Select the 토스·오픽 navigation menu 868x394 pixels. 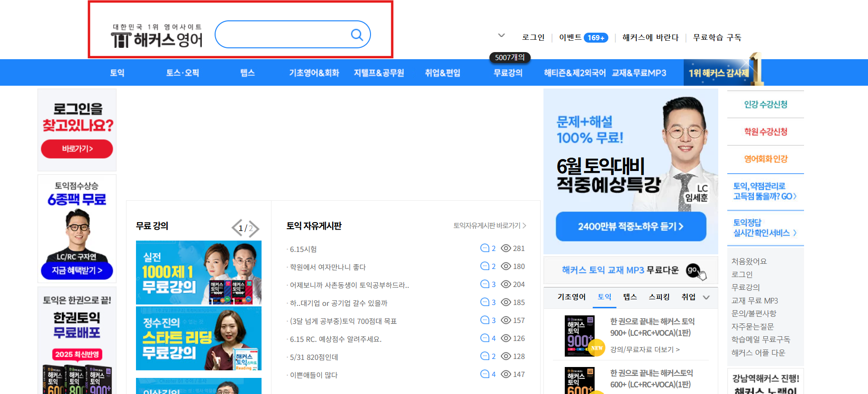(182, 72)
